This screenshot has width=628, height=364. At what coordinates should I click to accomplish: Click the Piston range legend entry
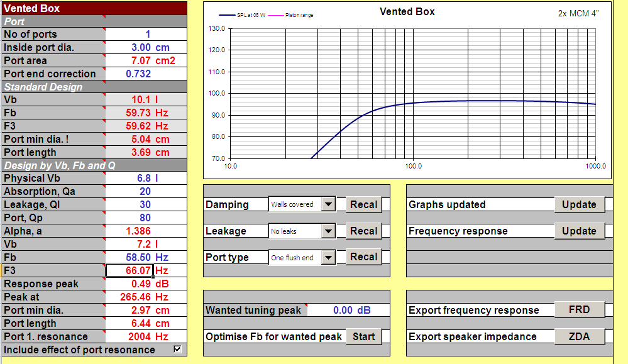click(x=291, y=15)
